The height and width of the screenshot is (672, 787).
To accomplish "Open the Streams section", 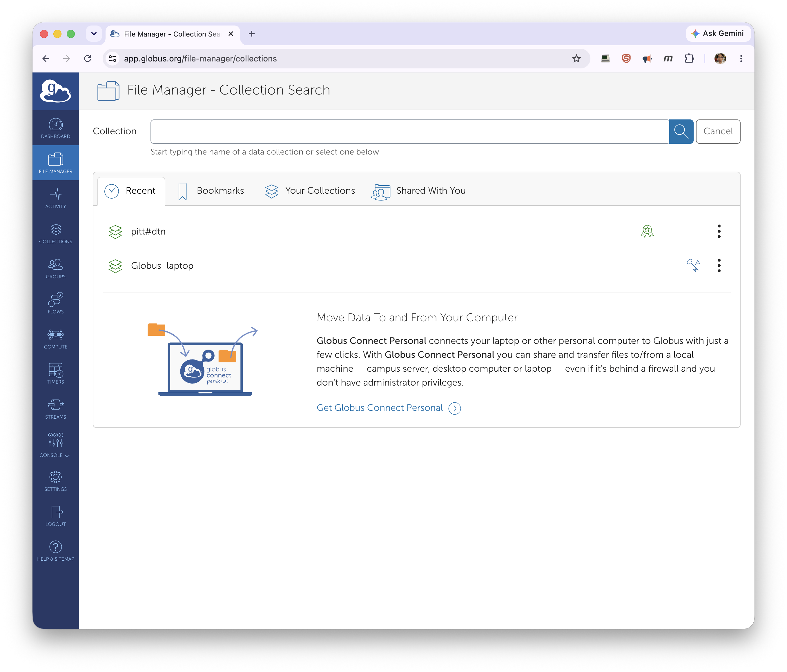I will (x=55, y=408).
